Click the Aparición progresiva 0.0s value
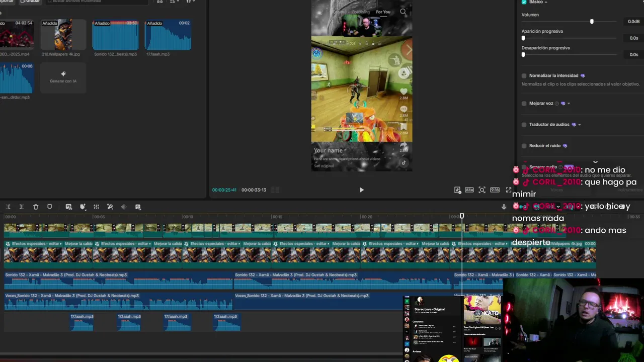 tap(633, 38)
